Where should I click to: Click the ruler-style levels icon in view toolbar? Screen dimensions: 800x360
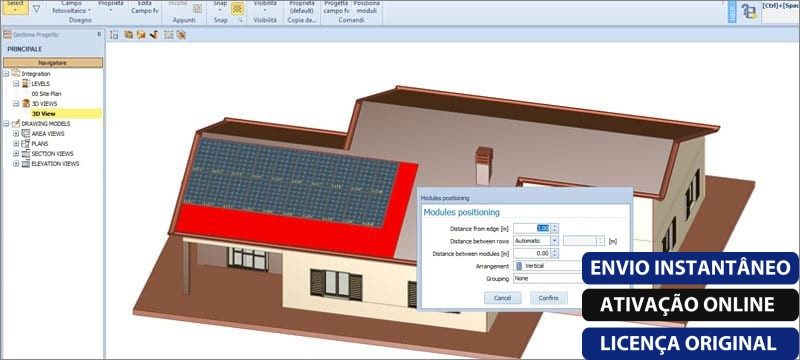tap(114, 35)
